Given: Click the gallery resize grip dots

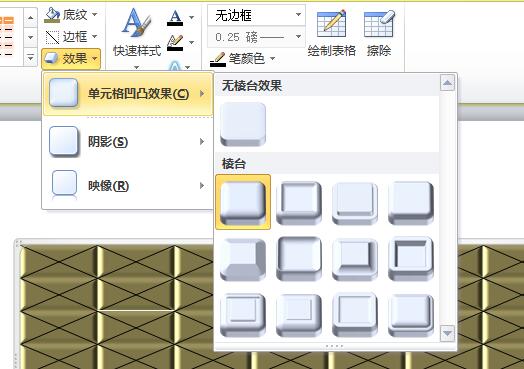Looking at the screenshot, I should coord(335,346).
